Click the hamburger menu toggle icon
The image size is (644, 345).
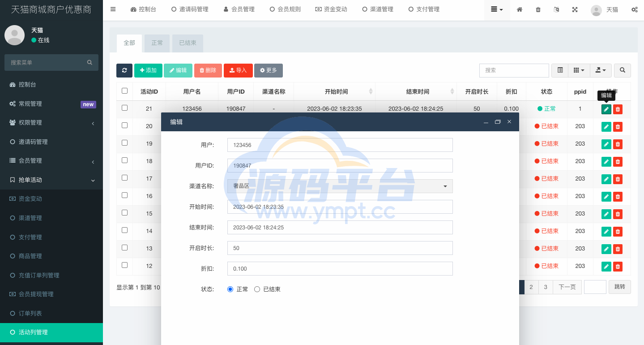coord(113,9)
